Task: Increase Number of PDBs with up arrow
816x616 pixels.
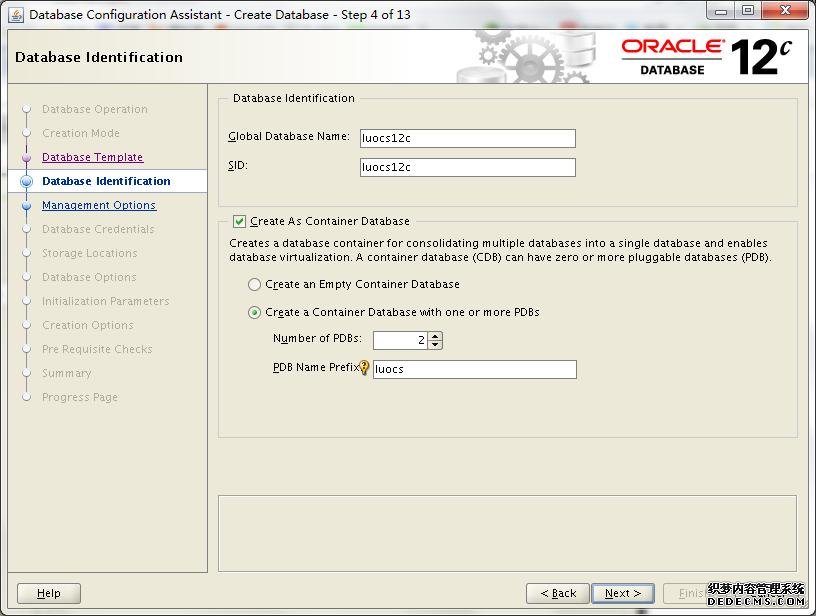Action: [435, 336]
